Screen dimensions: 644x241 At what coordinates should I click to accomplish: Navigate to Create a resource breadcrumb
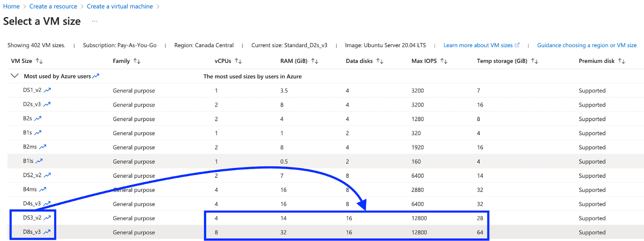pyautogui.click(x=53, y=6)
